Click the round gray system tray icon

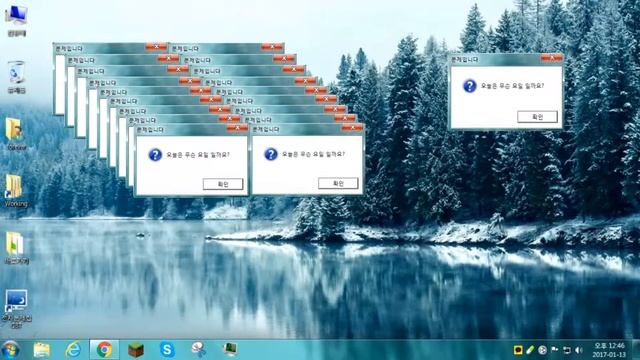542,350
